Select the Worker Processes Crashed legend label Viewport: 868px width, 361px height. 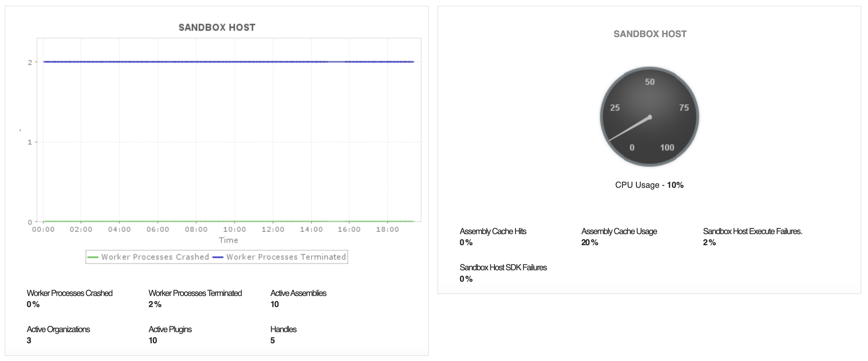[155, 257]
